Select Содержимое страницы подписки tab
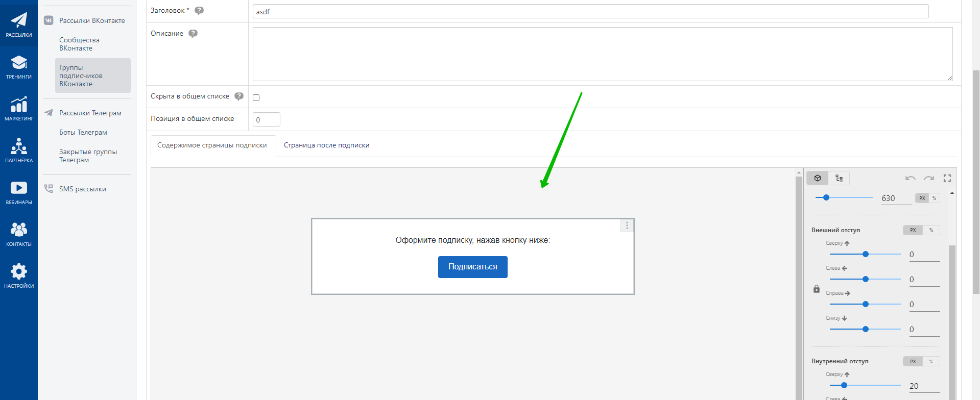The image size is (980, 400). click(x=212, y=145)
